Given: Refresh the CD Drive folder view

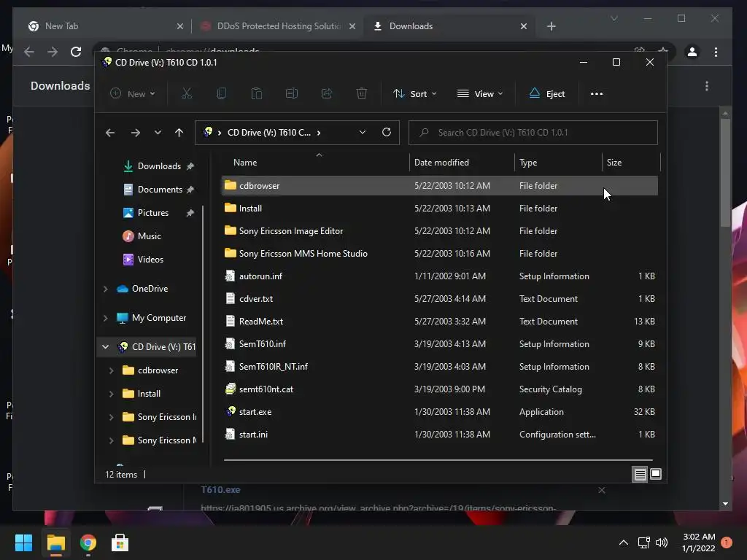Looking at the screenshot, I should click(x=387, y=132).
